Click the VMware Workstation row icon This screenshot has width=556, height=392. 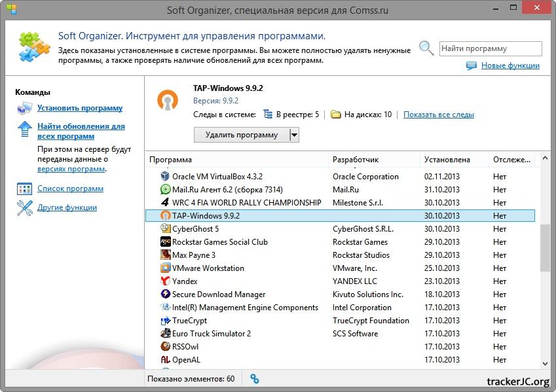165,268
